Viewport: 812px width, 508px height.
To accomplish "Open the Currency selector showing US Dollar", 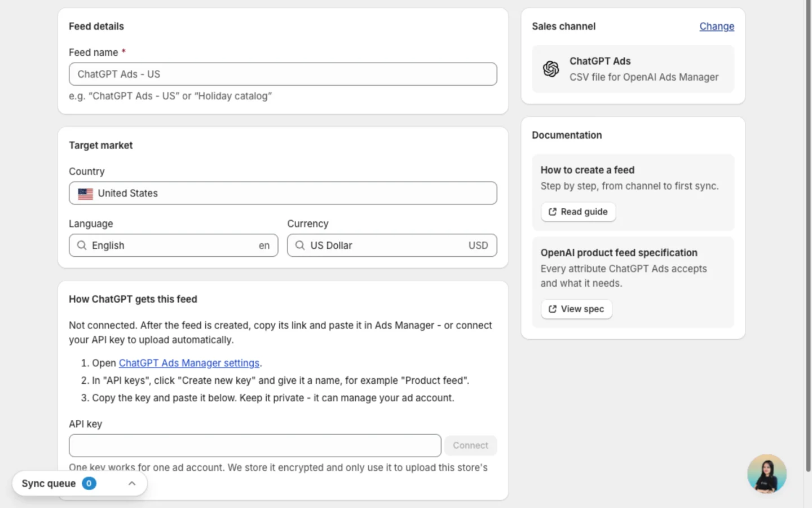I will click(392, 246).
